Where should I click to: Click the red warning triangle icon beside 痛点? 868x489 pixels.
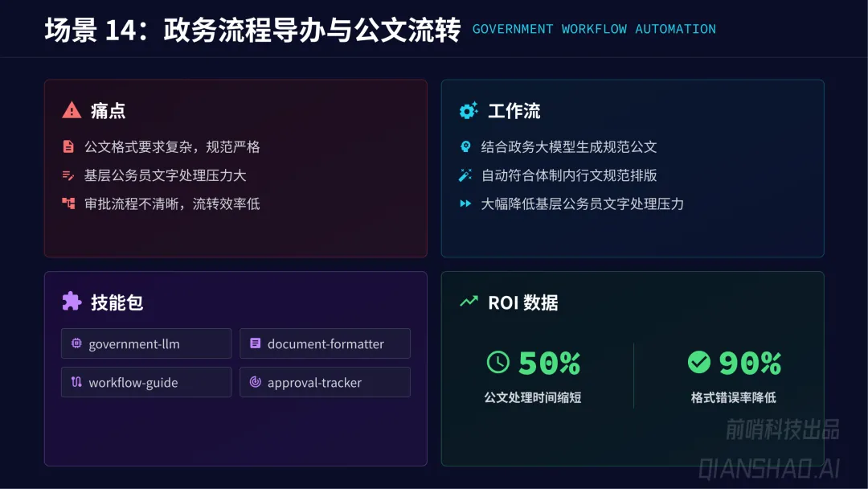click(x=72, y=110)
